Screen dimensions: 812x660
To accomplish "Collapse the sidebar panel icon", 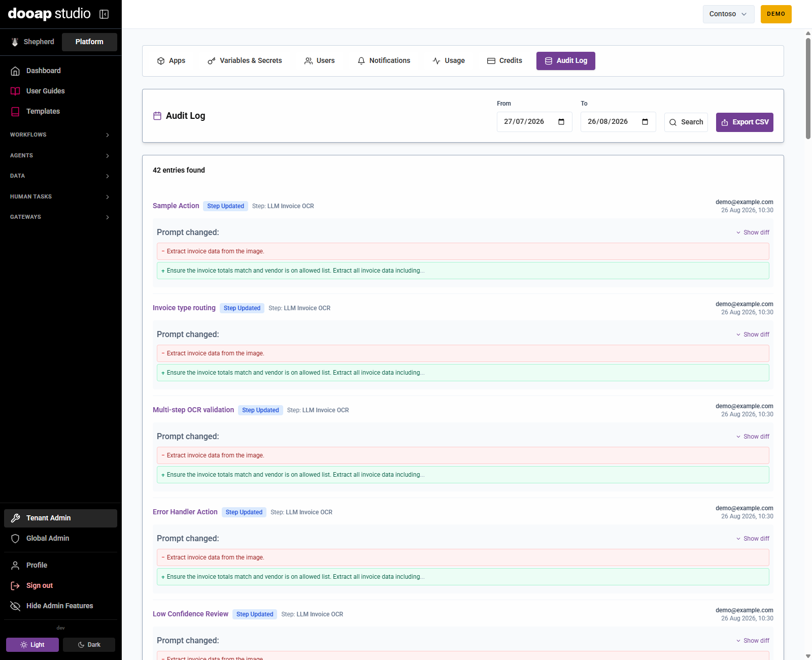I will [104, 14].
